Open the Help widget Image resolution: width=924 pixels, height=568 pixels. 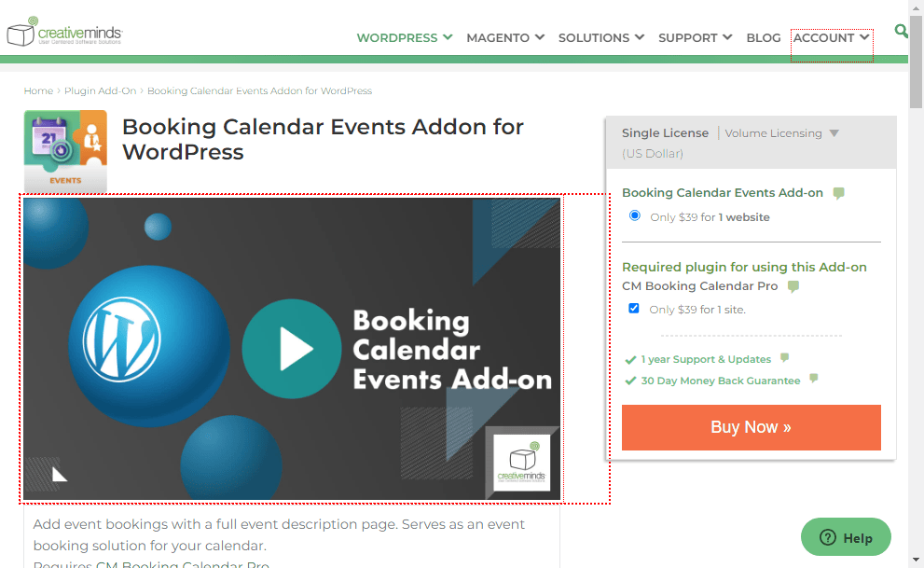point(846,537)
